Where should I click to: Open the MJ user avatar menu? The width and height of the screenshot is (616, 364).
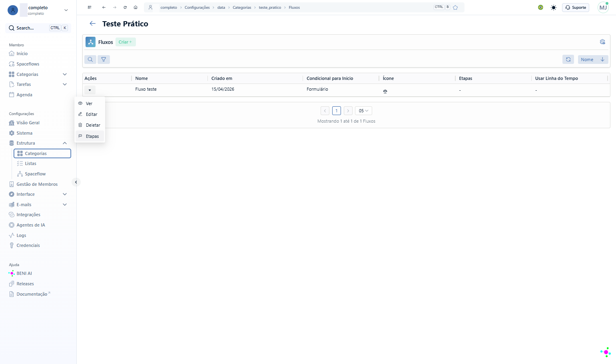click(603, 7)
